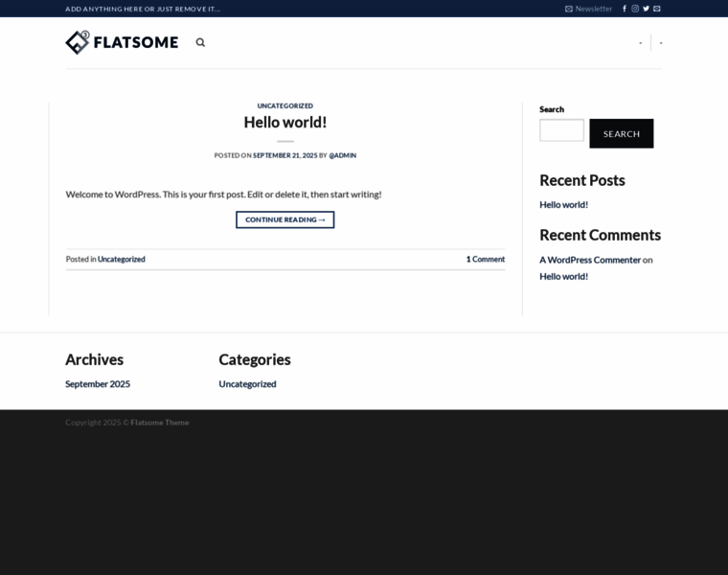The image size is (728, 575).
Task: Click the email envelope social icon
Action: click(x=657, y=9)
